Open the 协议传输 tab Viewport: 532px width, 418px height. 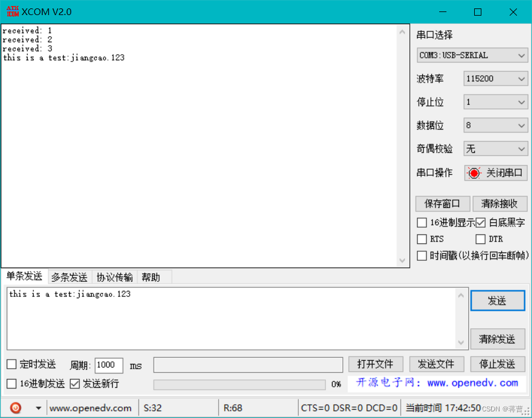[x=114, y=276]
